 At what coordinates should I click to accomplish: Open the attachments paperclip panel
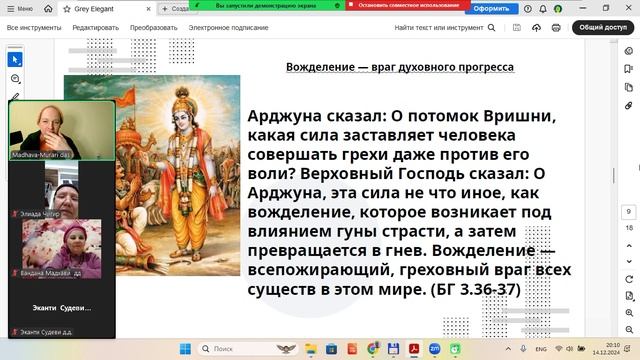629,106
